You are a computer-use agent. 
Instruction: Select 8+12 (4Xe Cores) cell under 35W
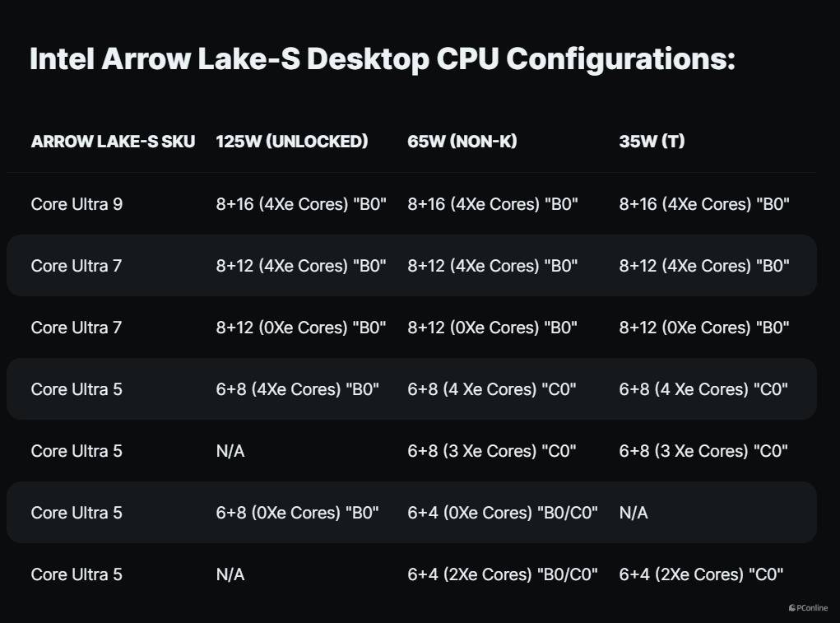pyautogui.click(x=704, y=266)
